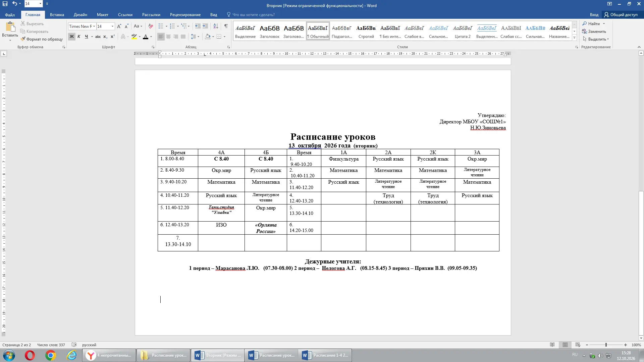Viewport: 644px width, 362px height.
Task: Switch to Read Mode view in the status bar
Action: [552, 345]
